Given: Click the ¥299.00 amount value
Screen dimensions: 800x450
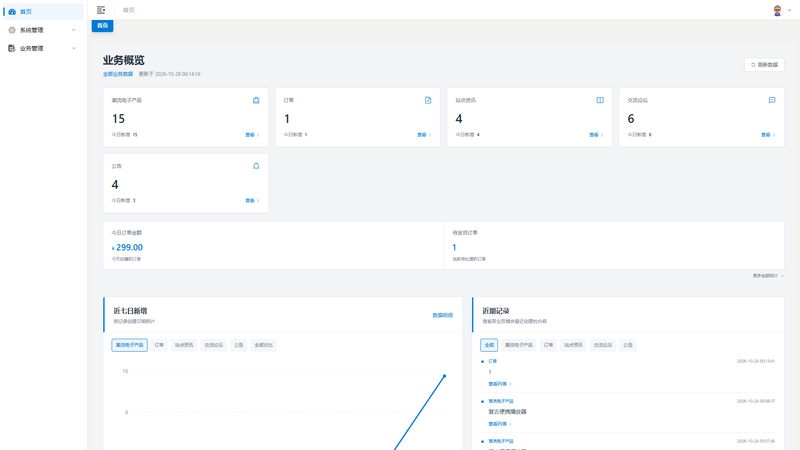Looking at the screenshot, I should tap(127, 247).
